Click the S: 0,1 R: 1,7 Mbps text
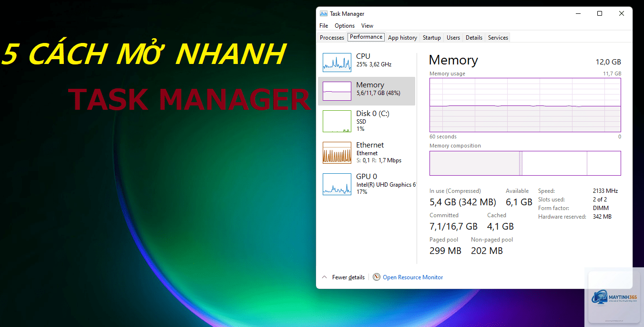This screenshot has height=327, width=644. 379,160
